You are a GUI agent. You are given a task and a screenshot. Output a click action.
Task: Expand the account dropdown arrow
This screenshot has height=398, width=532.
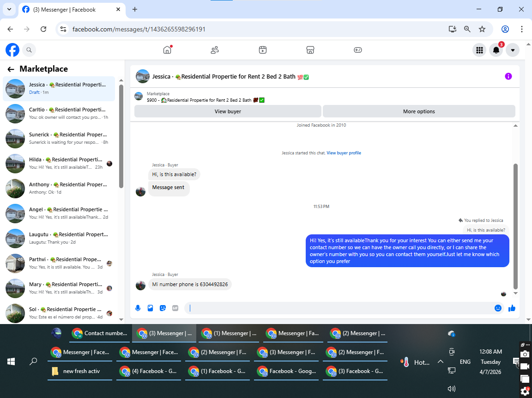click(513, 50)
